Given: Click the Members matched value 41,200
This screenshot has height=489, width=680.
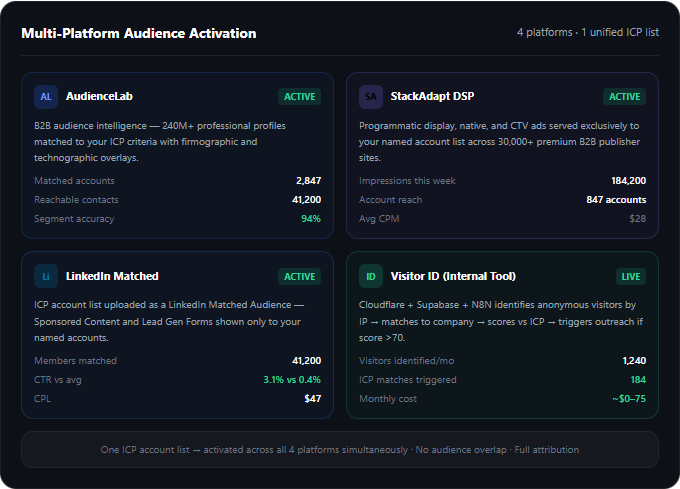Looking at the screenshot, I should 307,361.
